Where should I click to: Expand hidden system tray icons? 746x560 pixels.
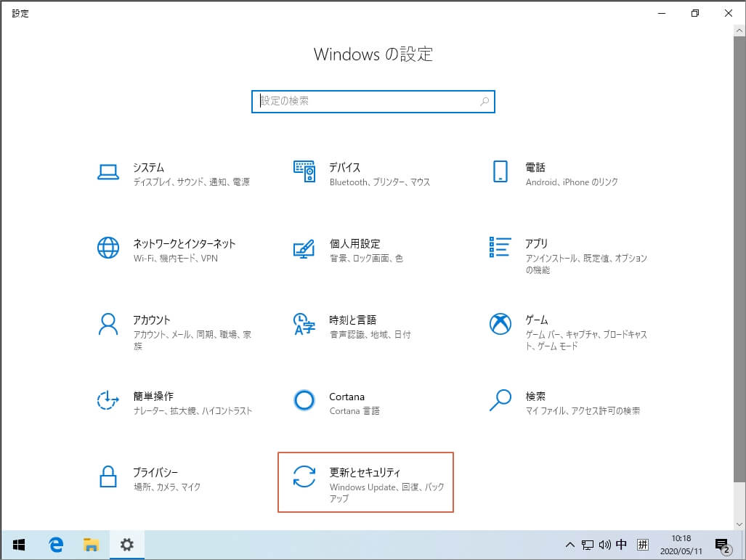point(569,544)
